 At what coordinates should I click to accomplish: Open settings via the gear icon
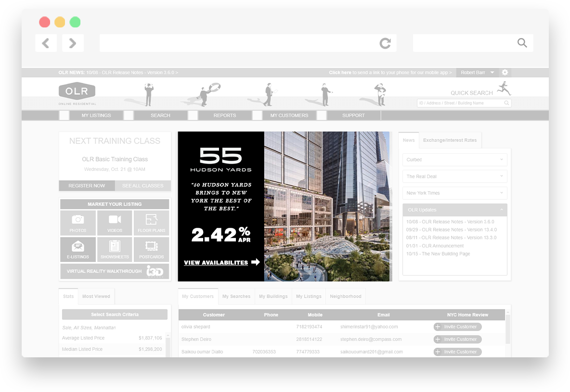(x=505, y=72)
